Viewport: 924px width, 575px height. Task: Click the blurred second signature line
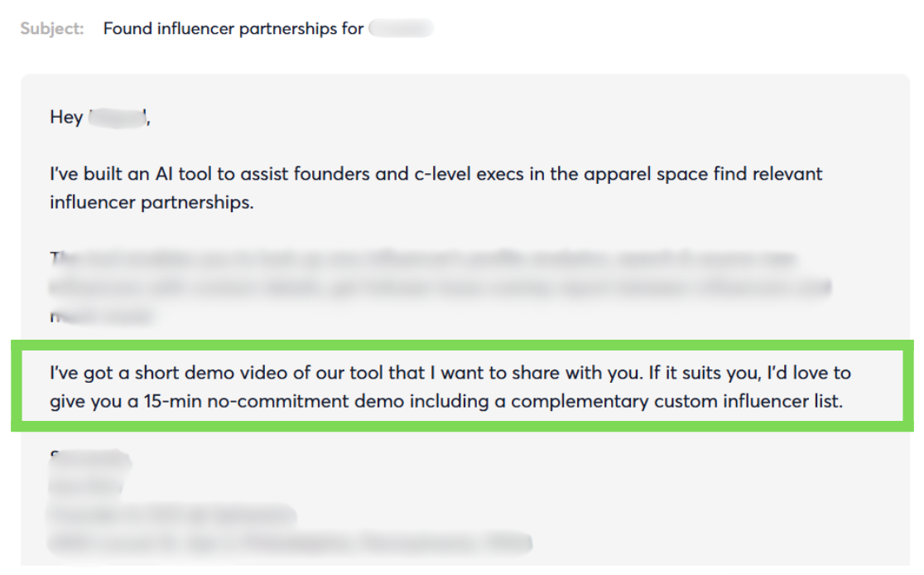(x=86, y=486)
